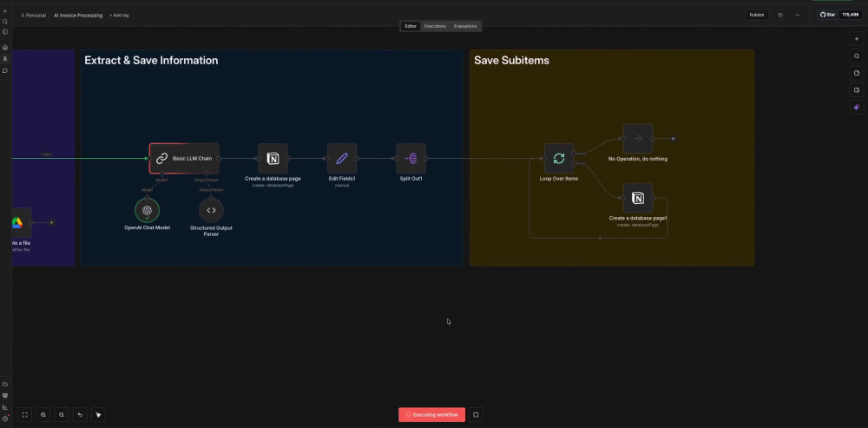
Task: Toggle the side panel from the right toolbar
Action: 857,89
